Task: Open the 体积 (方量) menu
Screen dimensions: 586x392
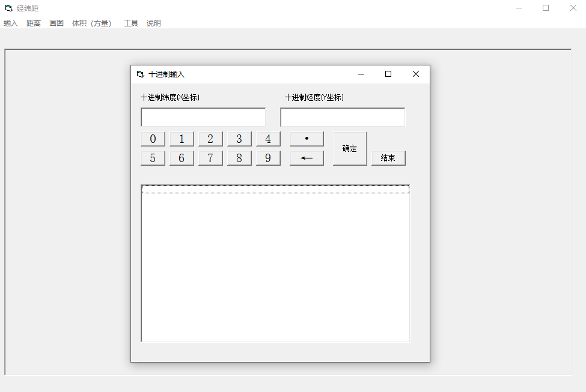Action: tap(91, 23)
